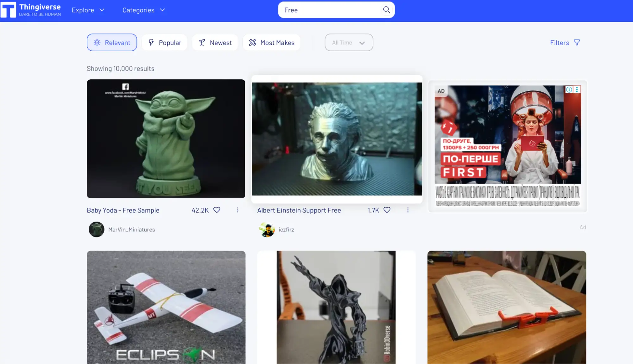Sort results by Most Makes
The width and height of the screenshot is (633, 364).
click(272, 42)
